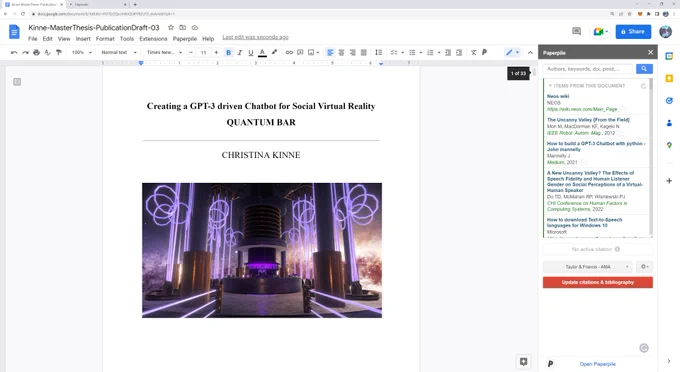Viewport: 680px width, 372px height.
Task: Insert an image from the toolbar
Action: (311, 52)
